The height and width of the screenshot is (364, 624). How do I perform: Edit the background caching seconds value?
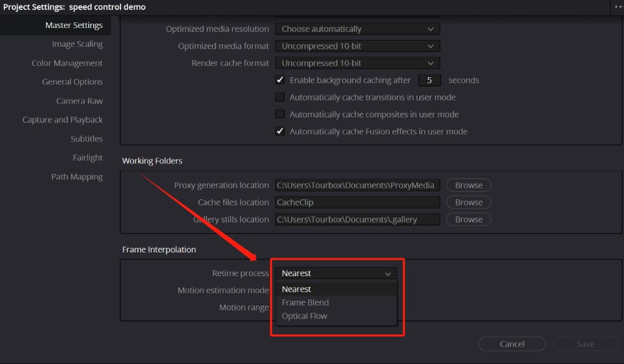pyautogui.click(x=429, y=80)
